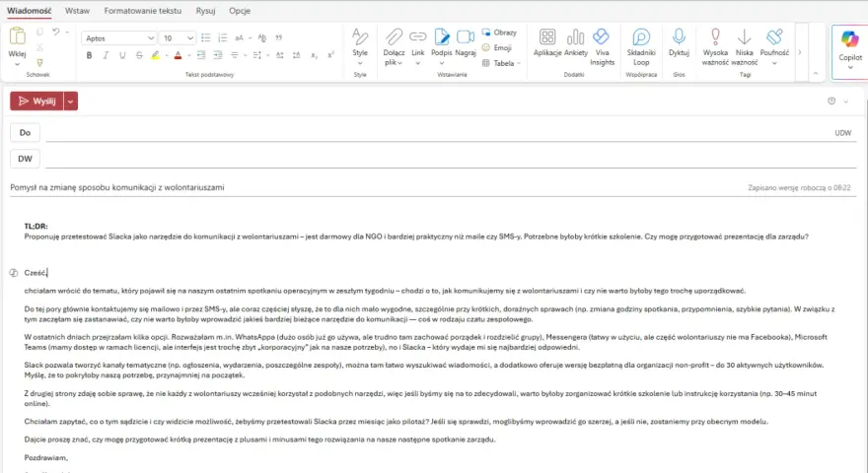Click the undo arrow icon

pyautogui.click(x=56, y=33)
